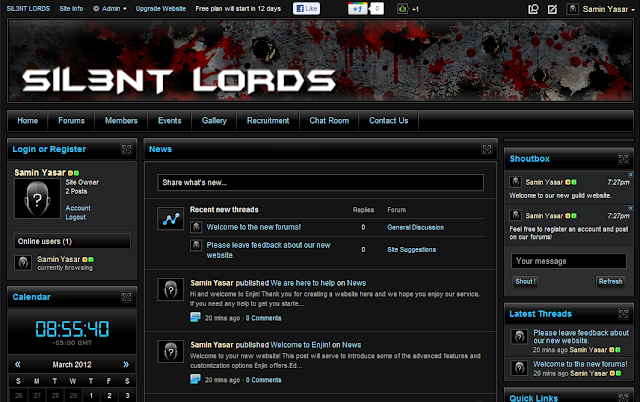
Task: Click the 'Share what's new...' input field
Action: point(320,182)
